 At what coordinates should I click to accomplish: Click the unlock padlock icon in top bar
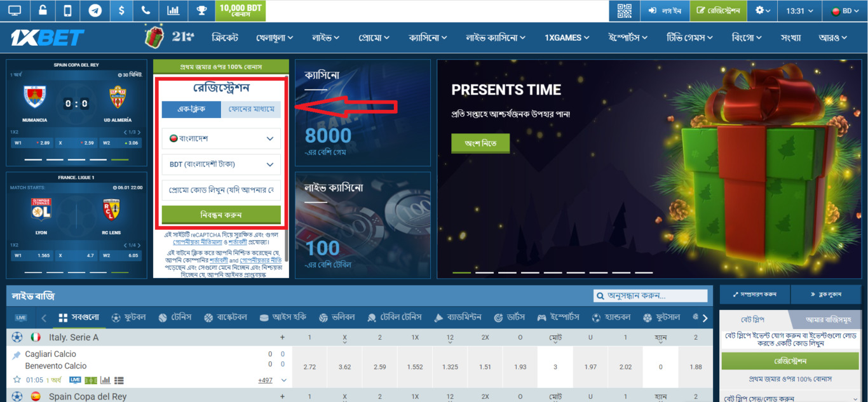pos(42,11)
